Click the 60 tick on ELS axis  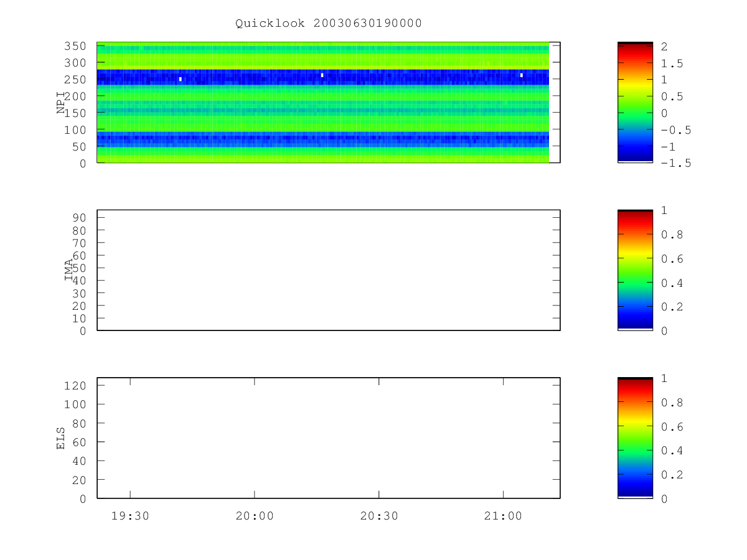[80, 442]
